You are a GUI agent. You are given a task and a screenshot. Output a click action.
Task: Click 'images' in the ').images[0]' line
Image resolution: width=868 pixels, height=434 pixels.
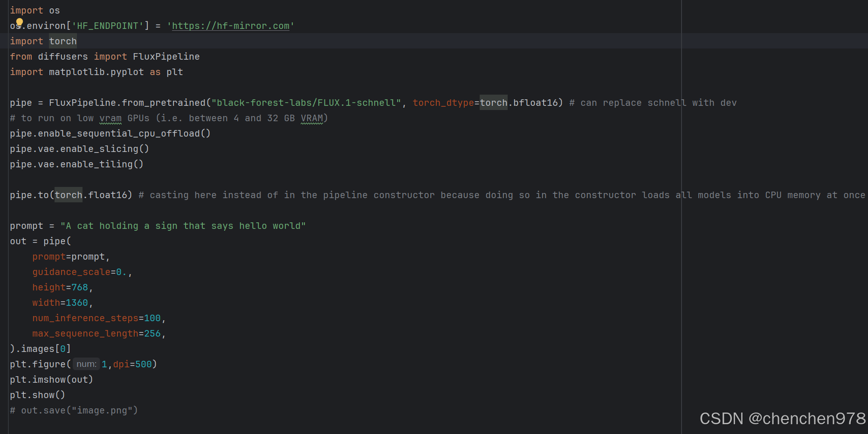click(38, 349)
